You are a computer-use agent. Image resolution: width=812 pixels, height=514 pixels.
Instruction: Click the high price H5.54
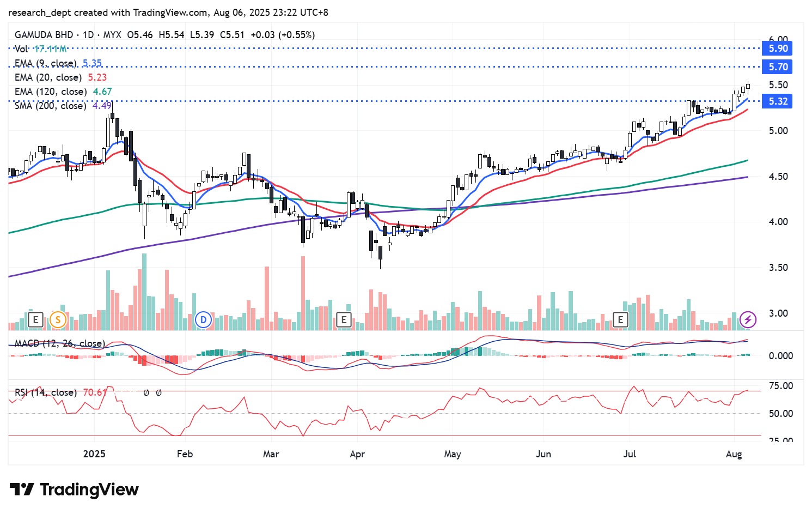tap(172, 35)
